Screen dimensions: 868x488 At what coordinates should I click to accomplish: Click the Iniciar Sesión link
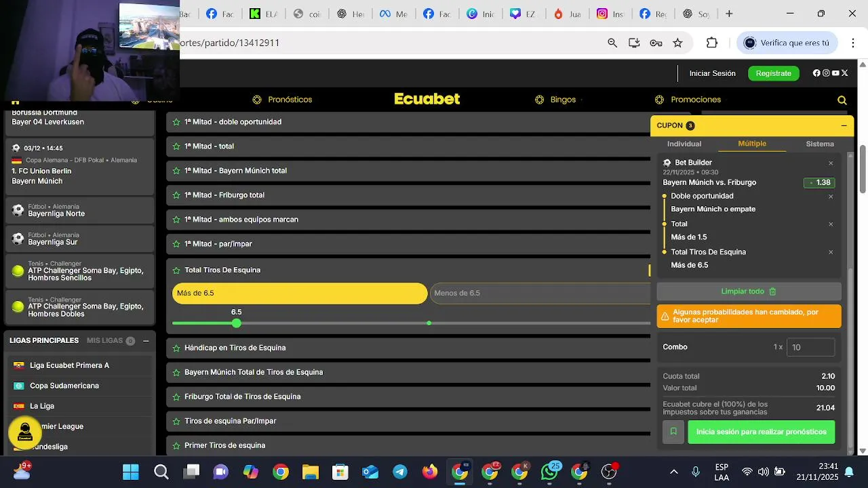[712, 73]
